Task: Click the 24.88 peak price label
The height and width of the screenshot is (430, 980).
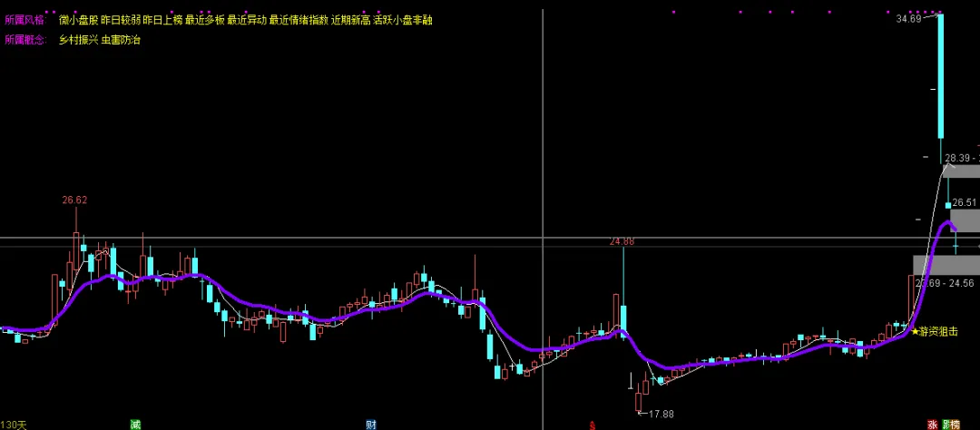Action: click(x=622, y=241)
